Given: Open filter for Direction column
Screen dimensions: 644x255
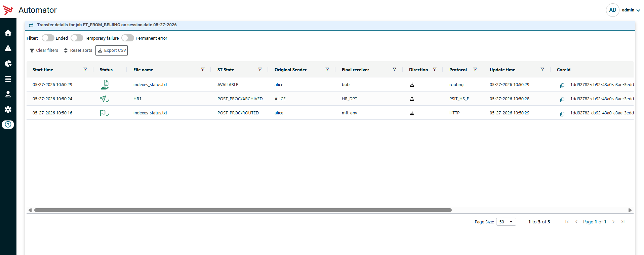Looking at the screenshot, I should click(435, 69).
